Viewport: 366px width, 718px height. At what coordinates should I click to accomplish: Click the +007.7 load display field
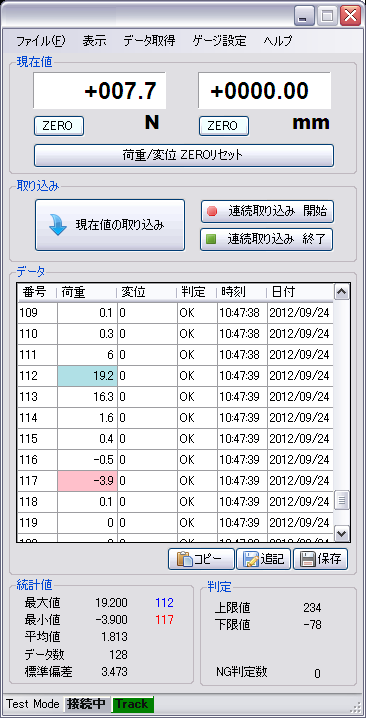click(x=99, y=91)
